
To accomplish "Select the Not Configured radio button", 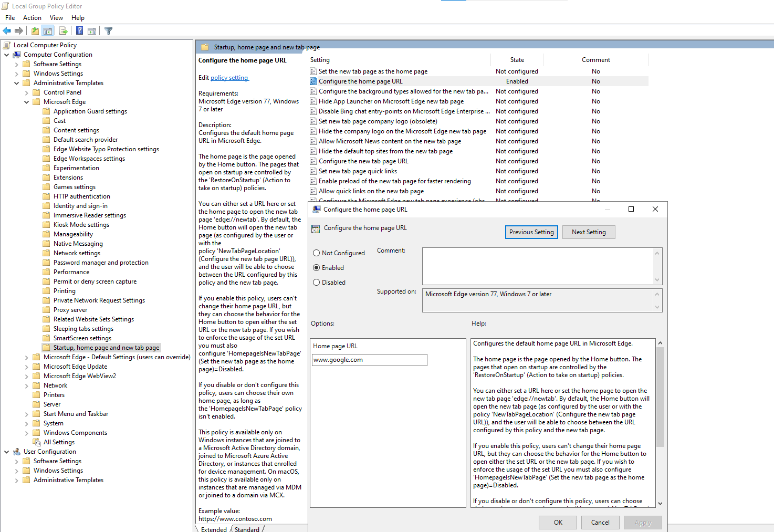I will [316, 253].
